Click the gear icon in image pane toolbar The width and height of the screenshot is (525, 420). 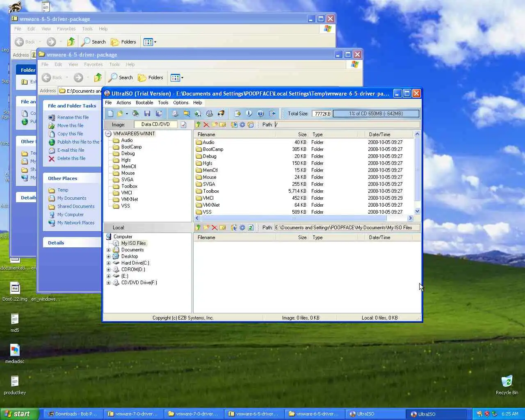pyautogui.click(x=242, y=125)
